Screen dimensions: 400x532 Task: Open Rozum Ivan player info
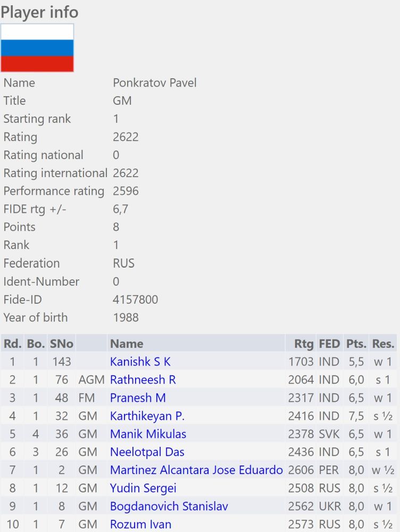[140, 525]
